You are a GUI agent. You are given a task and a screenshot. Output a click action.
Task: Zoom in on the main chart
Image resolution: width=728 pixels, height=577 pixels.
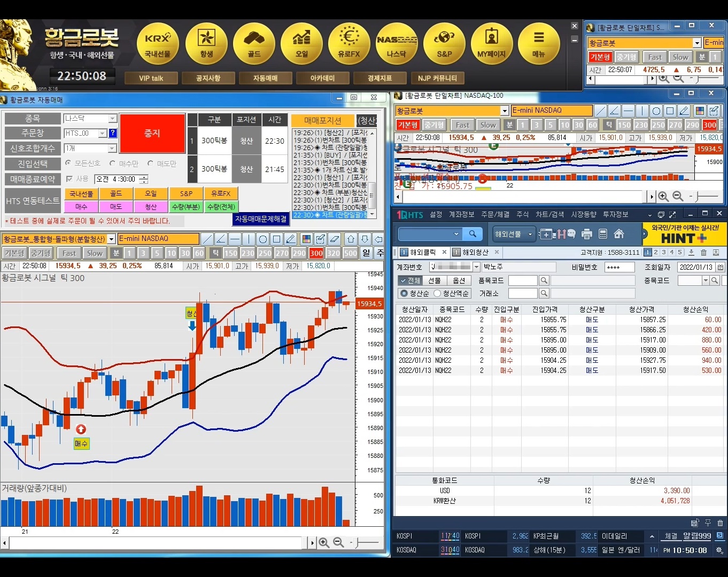(x=324, y=543)
